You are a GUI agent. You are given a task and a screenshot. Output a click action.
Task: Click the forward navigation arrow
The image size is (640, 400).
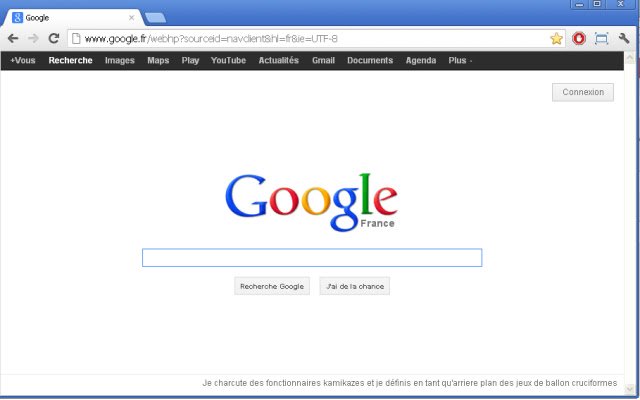(33, 38)
